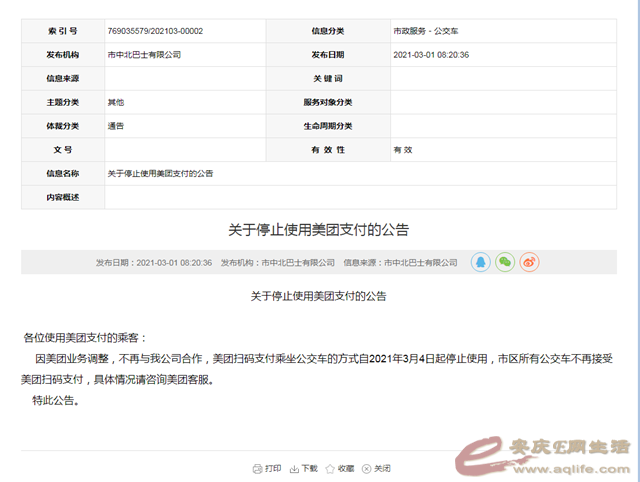Share the notice via QQ icon
This screenshot has width=640, height=482.
[482, 261]
